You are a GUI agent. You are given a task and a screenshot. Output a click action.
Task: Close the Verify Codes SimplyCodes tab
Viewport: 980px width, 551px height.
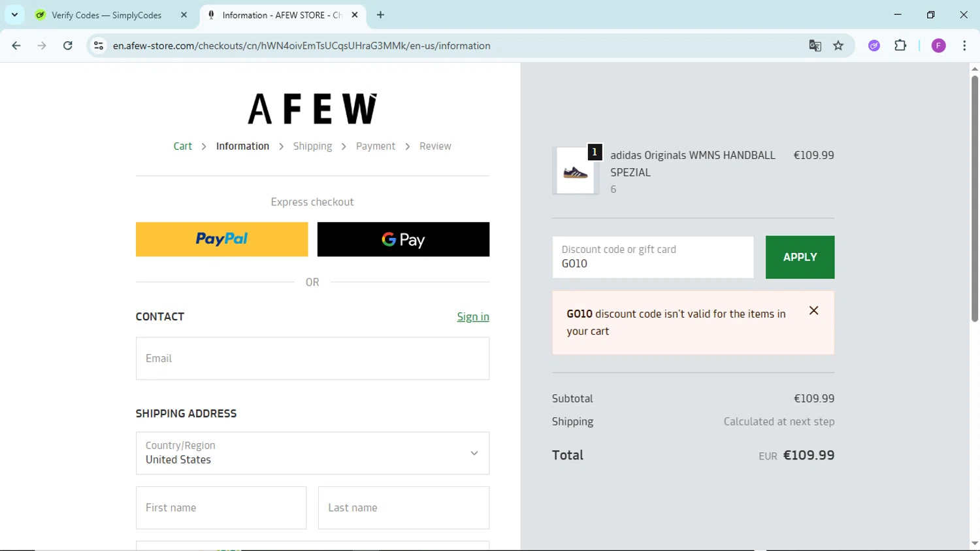tap(184, 15)
